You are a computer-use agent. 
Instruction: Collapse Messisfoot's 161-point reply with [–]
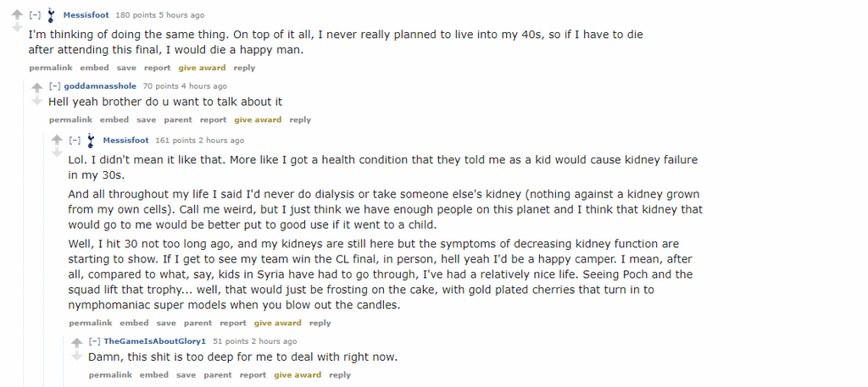(75, 141)
